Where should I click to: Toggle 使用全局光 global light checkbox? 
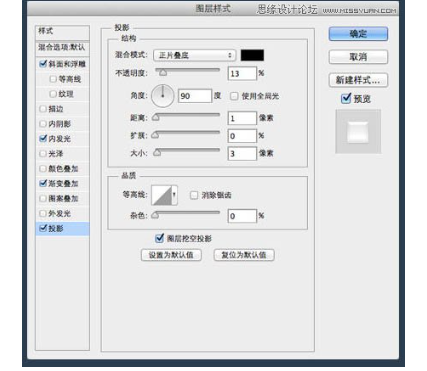coord(234,96)
